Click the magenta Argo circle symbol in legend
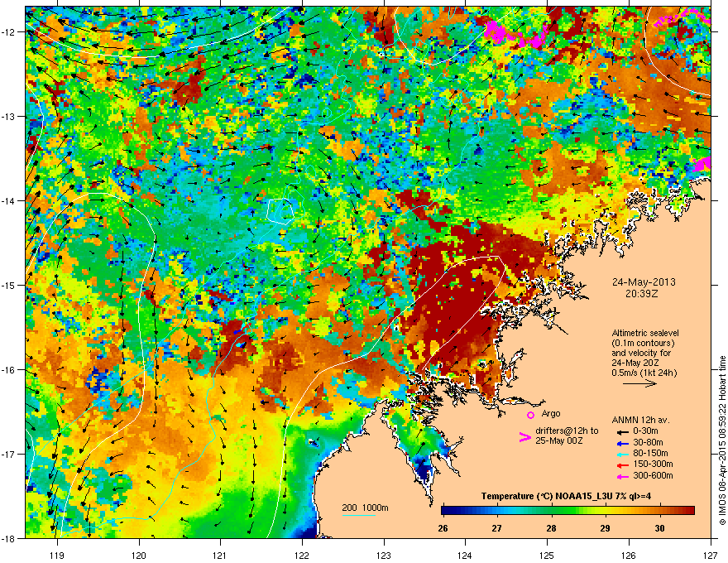Screen dimensions: 728x563 click(x=530, y=415)
